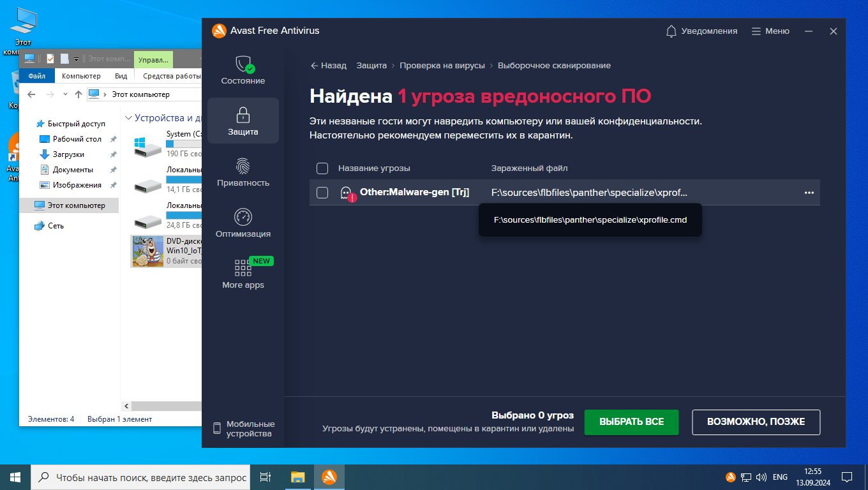The height and width of the screenshot is (490, 868).
Task: Open the More apps grid section
Action: [243, 274]
